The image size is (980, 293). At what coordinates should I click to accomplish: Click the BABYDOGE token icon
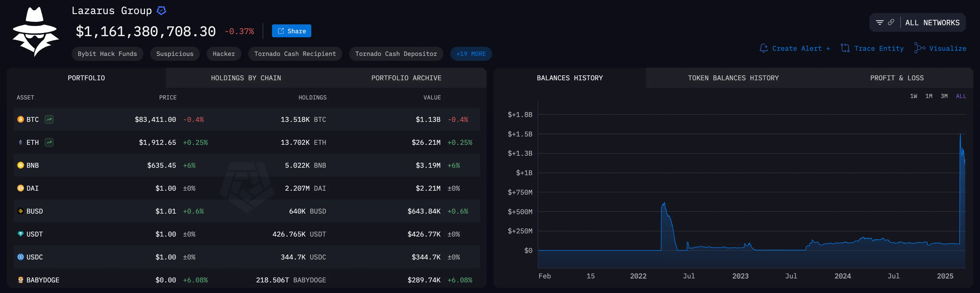point(21,280)
